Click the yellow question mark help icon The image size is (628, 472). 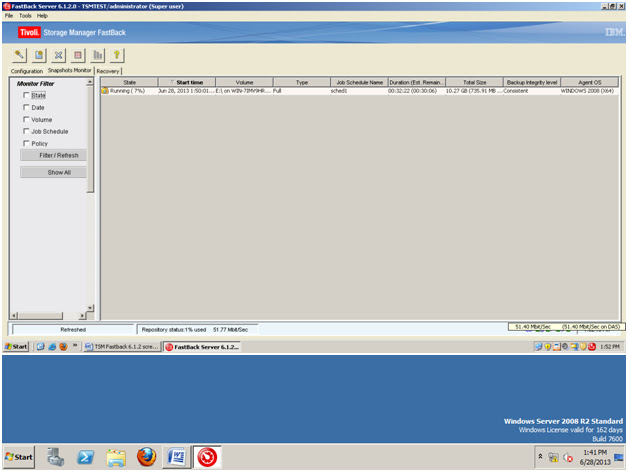117,55
